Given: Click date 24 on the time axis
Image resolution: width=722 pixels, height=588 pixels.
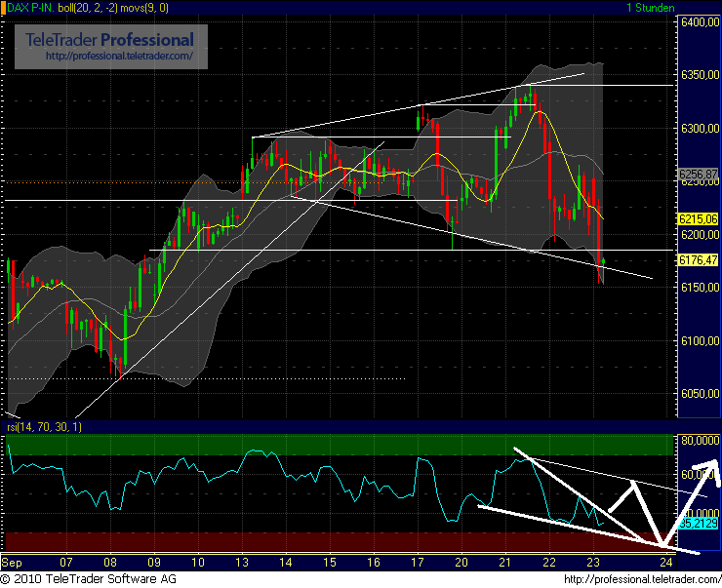Looking at the screenshot, I should pyautogui.click(x=666, y=563).
